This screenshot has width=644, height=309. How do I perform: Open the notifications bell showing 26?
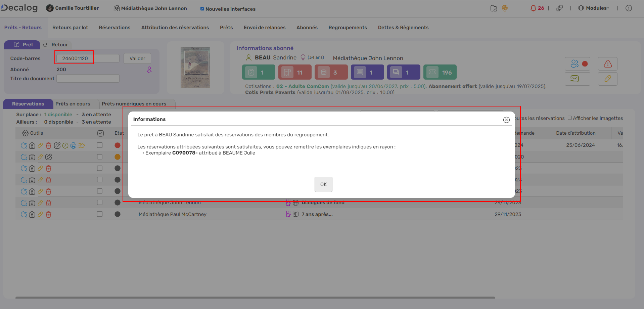coord(536,8)
